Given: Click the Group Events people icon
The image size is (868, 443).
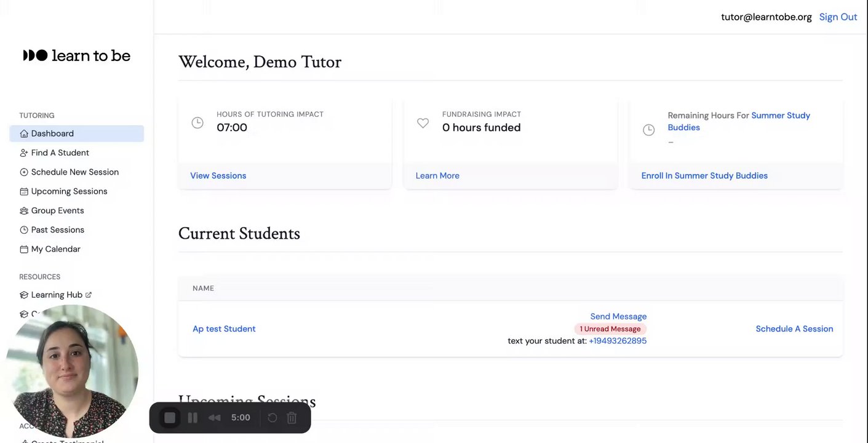Looking at the screenshot, I should (x=24, y=210).
